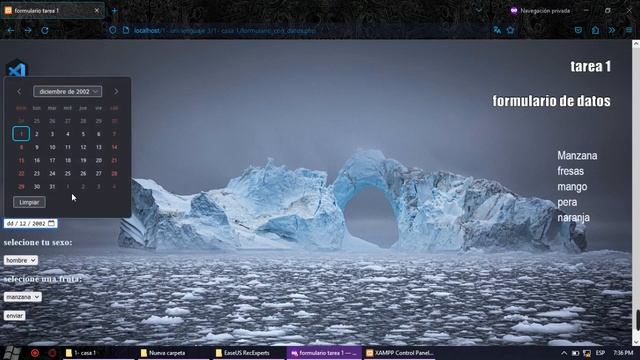Click the vertical scrollbar thumb
The height and width of the screenshot is (360, 640).
point(637,320)
